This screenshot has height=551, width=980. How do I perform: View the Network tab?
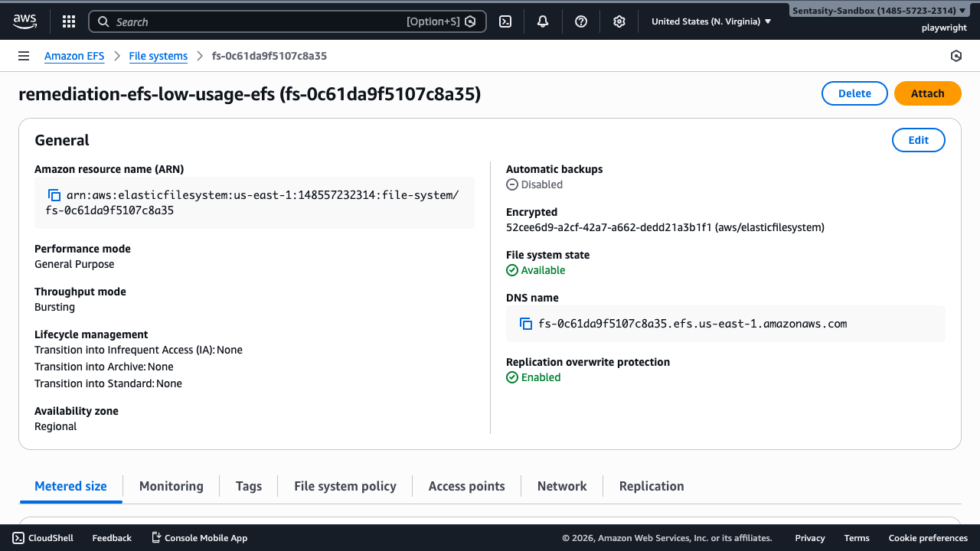click(561, 486)
